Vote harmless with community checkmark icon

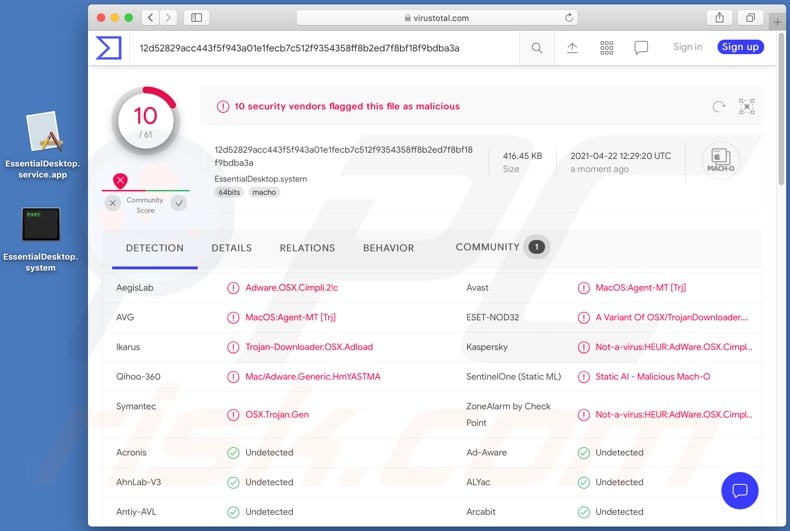pyautogui.click(x=179, y=203)
